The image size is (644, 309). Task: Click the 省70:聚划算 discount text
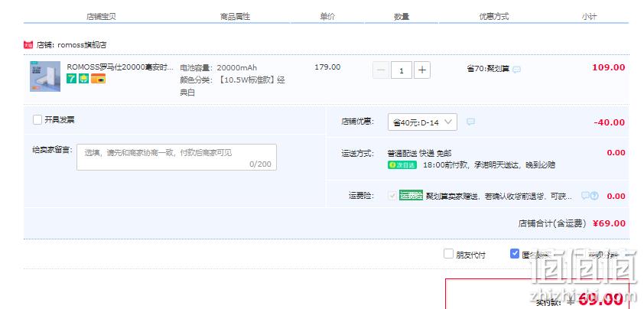coord(488,69)
